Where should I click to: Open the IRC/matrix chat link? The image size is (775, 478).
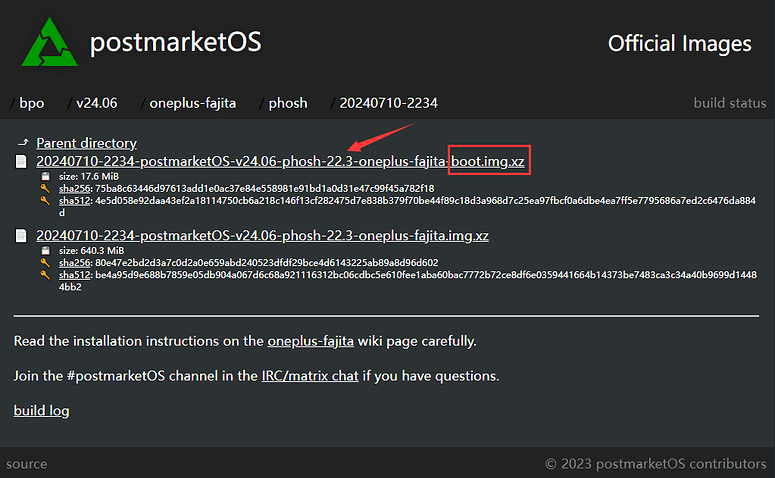coord(310,376)
